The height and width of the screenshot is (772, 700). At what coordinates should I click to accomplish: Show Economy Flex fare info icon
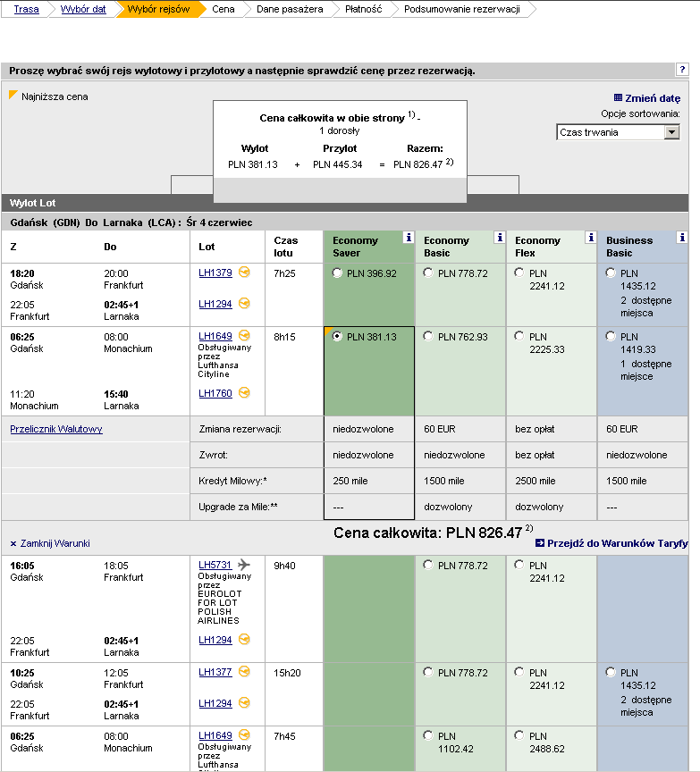point(591,238)
